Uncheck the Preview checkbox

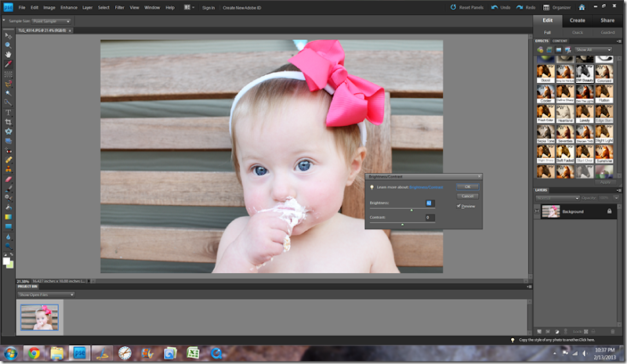[458, 206]
